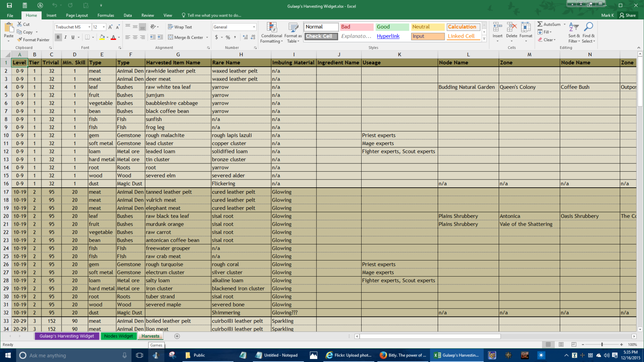Open the AutoSum function

(x=549, y=24)
